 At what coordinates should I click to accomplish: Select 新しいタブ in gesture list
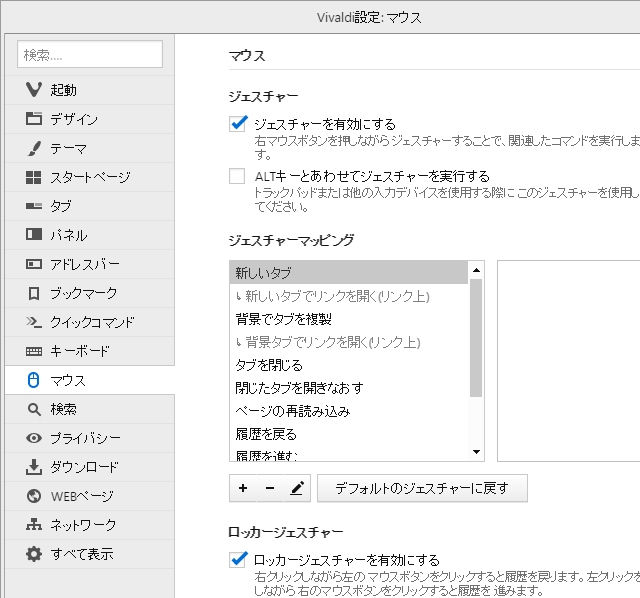point(349,273)
